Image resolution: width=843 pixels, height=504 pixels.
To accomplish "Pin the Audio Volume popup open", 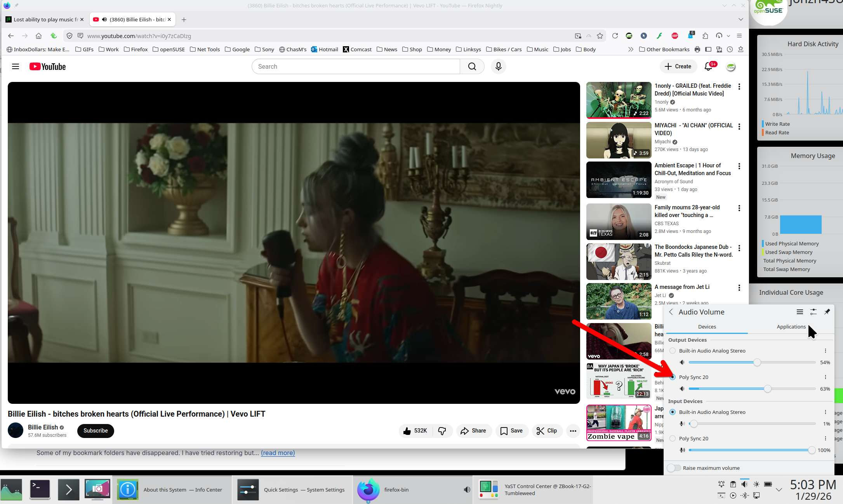I will pyautogui.click(x=827, y=312).
